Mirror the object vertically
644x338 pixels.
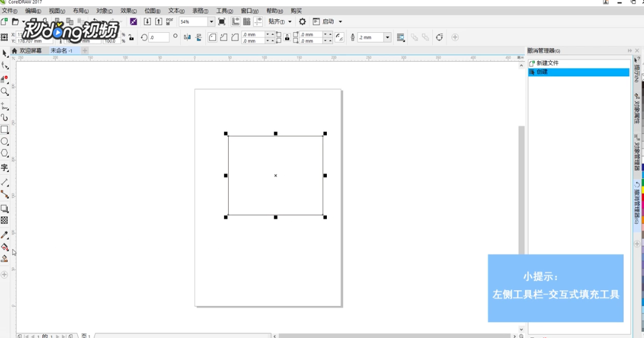tap(199, 38)
